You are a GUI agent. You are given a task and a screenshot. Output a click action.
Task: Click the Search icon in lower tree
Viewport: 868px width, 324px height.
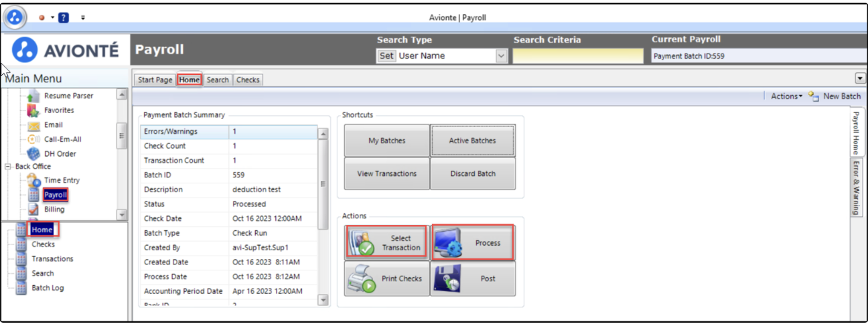coord(21,274)
